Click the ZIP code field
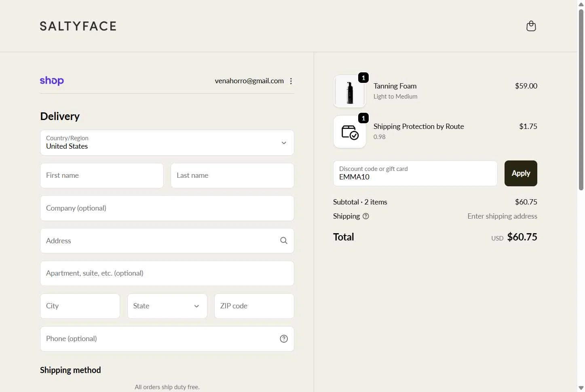585x392 pixels. [x=254, y=306]
